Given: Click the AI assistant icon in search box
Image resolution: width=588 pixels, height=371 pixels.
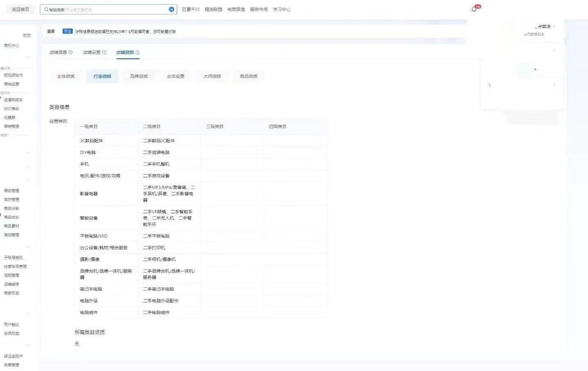Looking at the screenshot, I should pos(171,9).
